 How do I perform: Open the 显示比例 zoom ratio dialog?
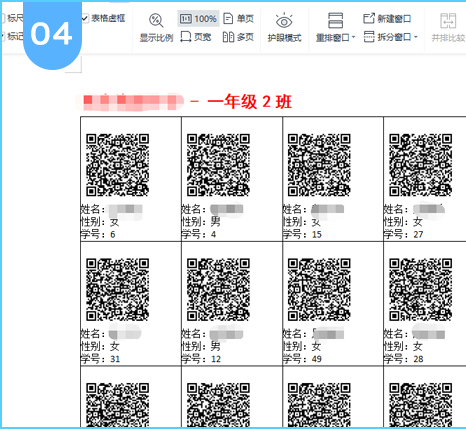point(156,28)
